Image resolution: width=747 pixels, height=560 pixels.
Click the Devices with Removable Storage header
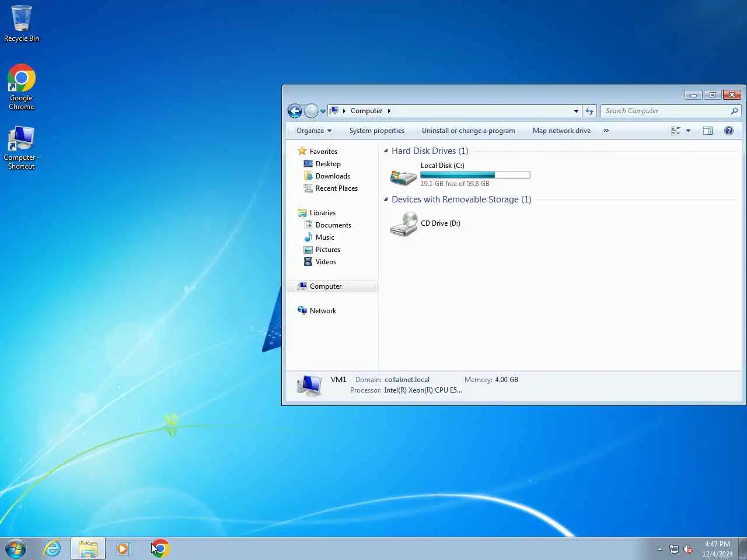click(x=462, y=199)
